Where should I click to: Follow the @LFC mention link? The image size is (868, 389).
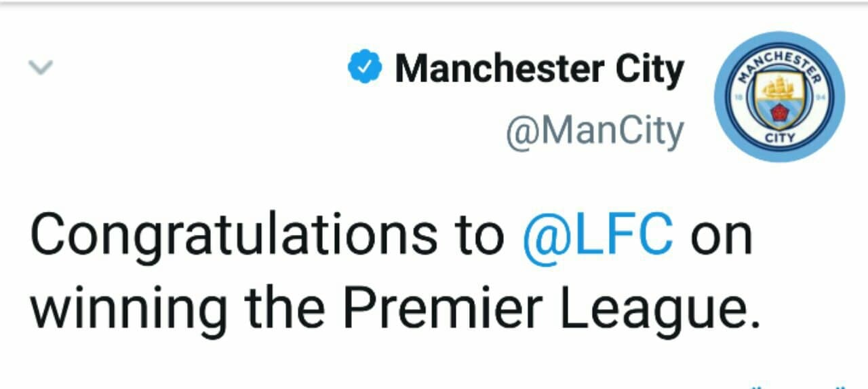click(599, 236)
